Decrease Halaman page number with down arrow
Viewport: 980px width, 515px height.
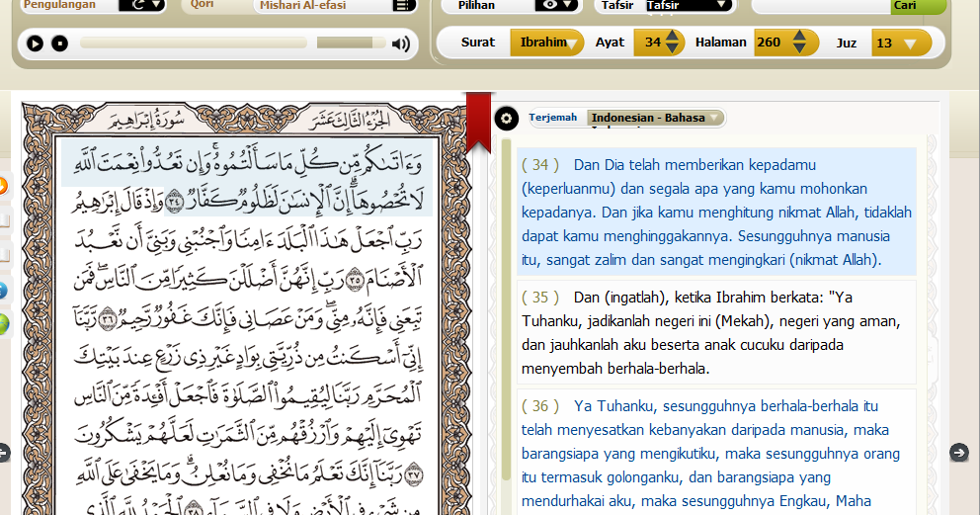coord(800,48)
